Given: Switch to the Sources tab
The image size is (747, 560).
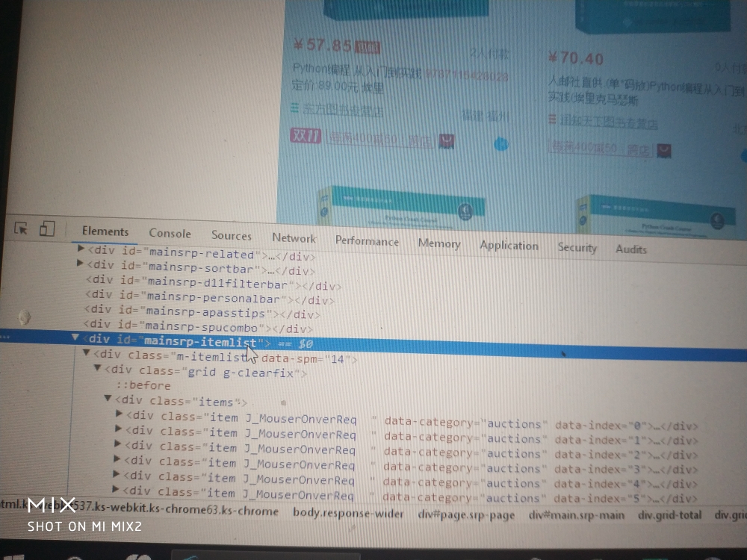Looking at the screenshot, I should point(231,236).
